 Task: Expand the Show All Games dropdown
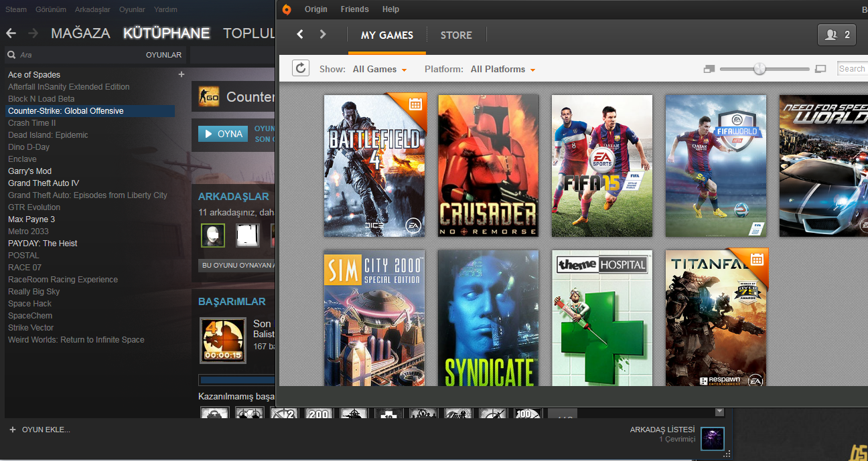pos(379,69)
